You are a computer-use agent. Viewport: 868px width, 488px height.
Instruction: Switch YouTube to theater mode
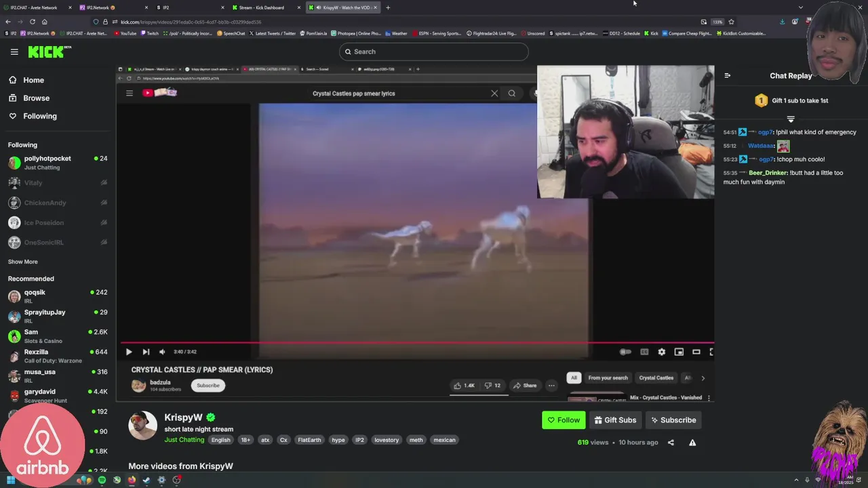(x=696, y=352)
